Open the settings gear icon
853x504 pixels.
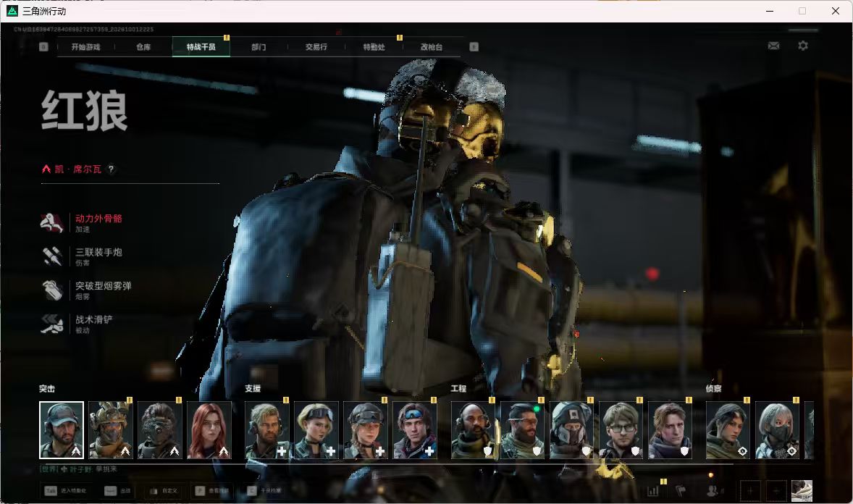(x=803, y=46)
